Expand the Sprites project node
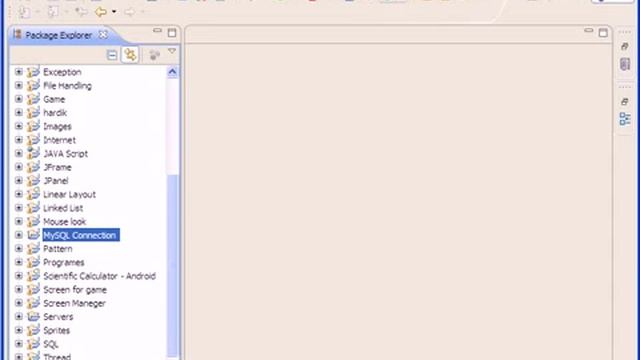The width and height of the screenshot is (640, 360). pos(19,330)
